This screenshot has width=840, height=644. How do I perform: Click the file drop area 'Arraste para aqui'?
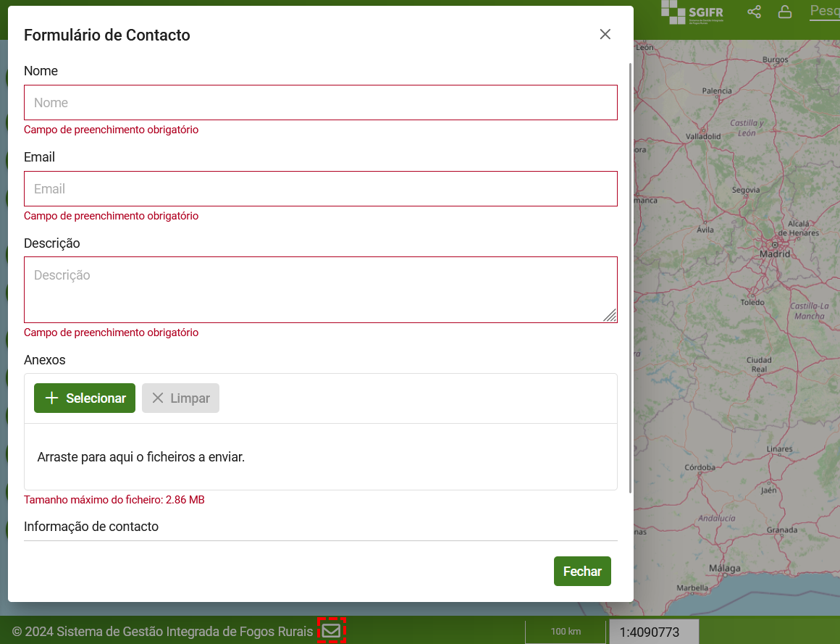tap(320, 457)
